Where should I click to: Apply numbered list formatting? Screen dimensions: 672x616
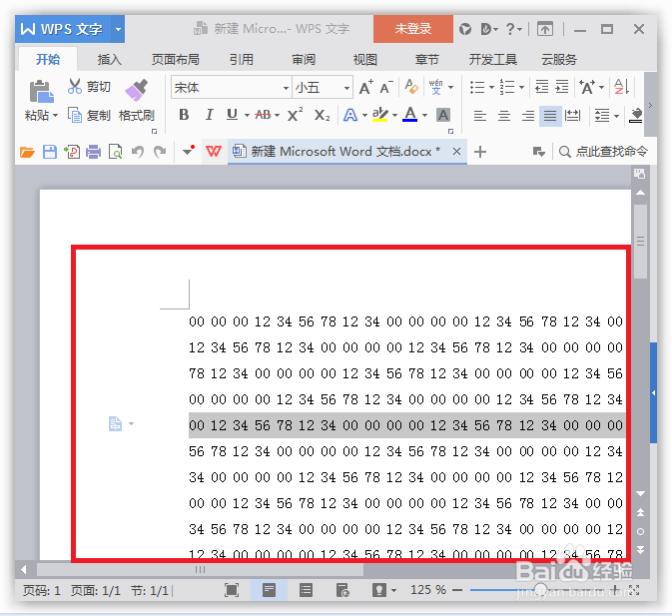coord(507,88)
